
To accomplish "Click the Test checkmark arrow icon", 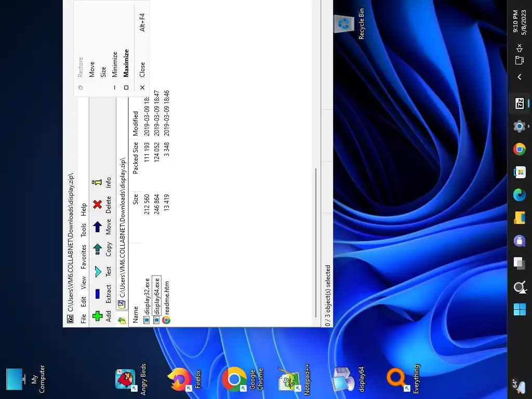I will (x=97, y=271).
